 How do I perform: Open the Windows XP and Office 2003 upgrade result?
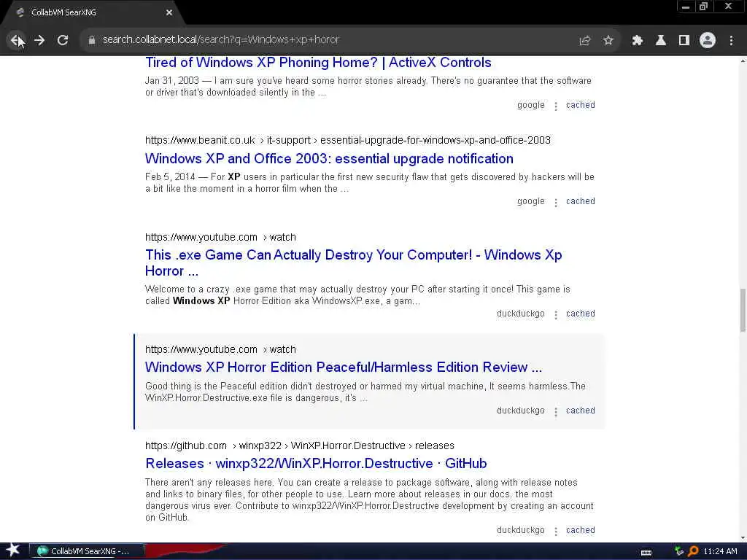coord(329,158)
